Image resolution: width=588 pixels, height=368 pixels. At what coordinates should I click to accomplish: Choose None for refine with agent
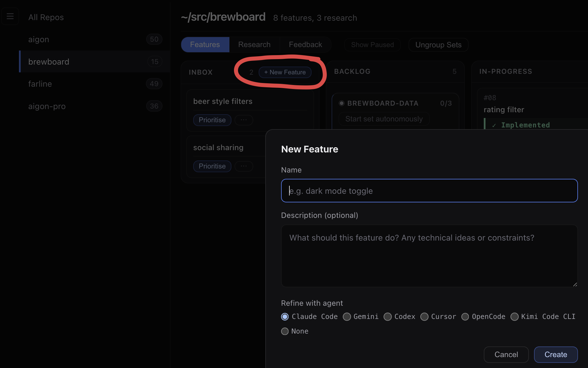click(285, 331)
